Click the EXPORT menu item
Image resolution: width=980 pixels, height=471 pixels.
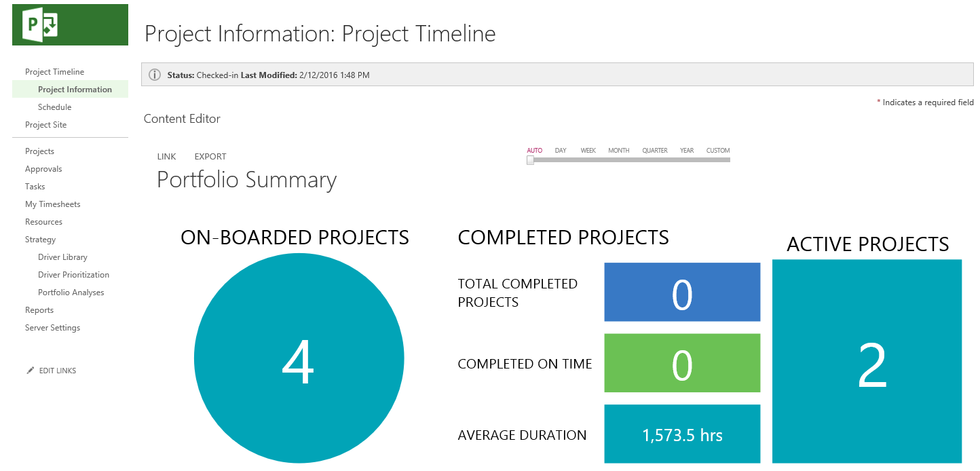(210, 157)
